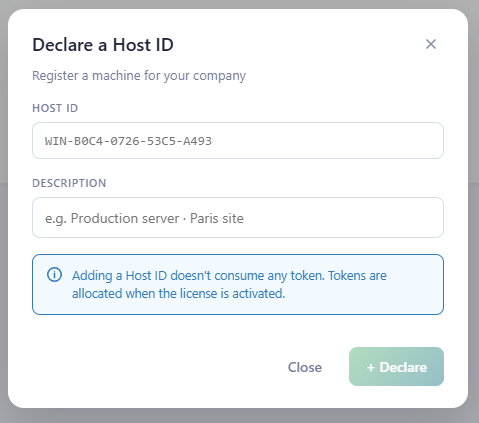Click the Host ID input field
479x423 pixels.
(x=238, y=140)
